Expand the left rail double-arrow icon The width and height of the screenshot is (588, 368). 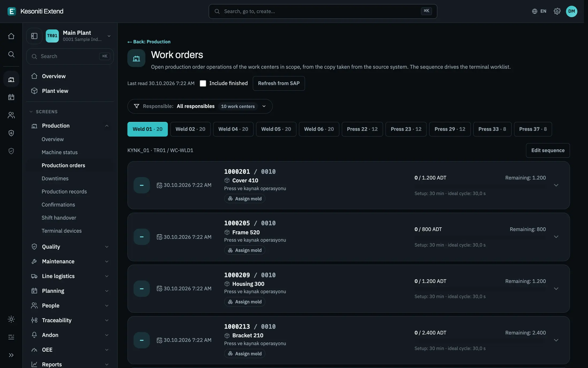[11, 355]
